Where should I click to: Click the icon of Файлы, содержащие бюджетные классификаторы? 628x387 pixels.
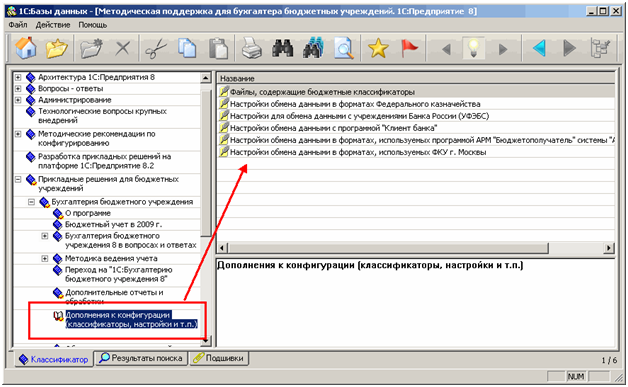224,91
